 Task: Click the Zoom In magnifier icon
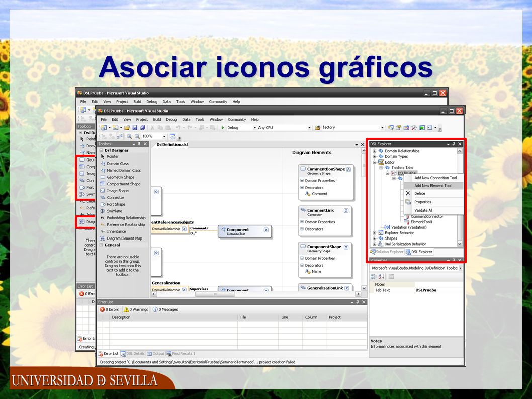(129, 136)
